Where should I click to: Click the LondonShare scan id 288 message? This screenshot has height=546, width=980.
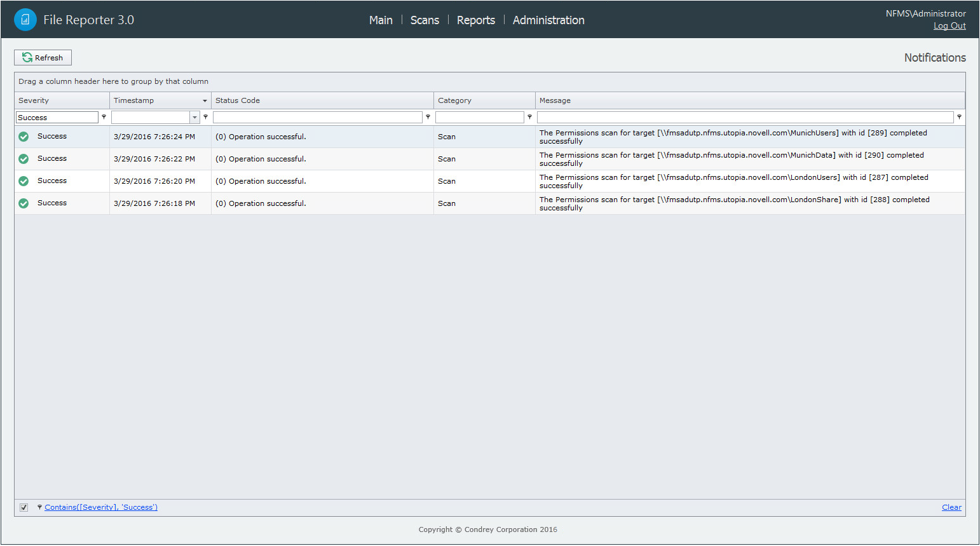click(735, 204)
